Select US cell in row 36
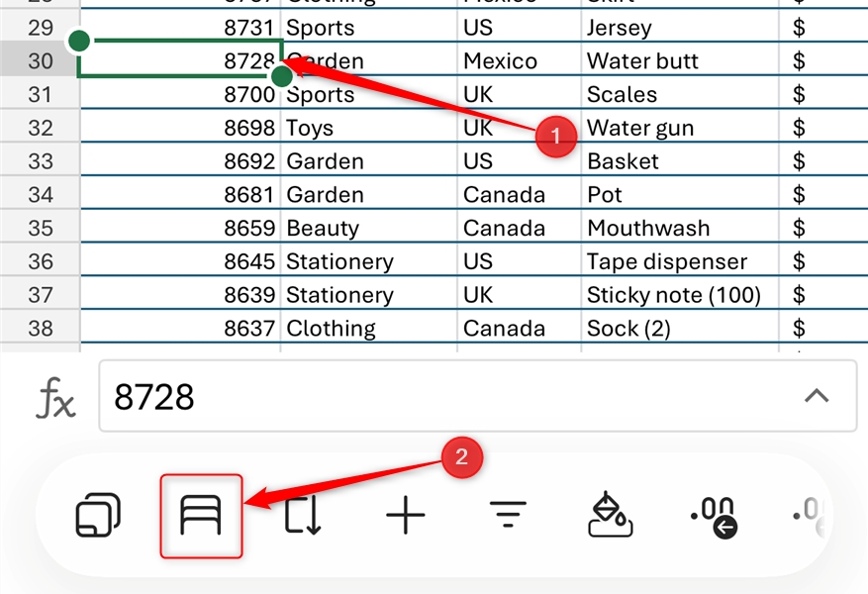Viewport: 868px width, 594px height. (520, 260)
